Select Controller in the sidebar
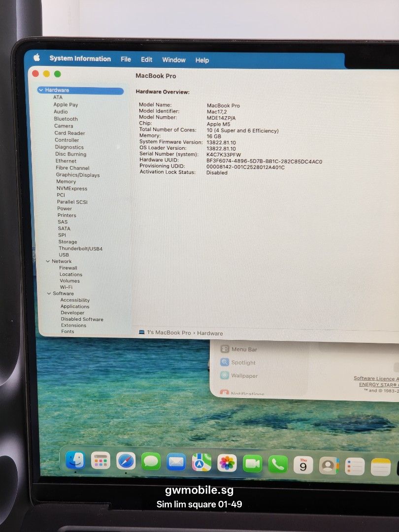399x532 pixels. 67,140
